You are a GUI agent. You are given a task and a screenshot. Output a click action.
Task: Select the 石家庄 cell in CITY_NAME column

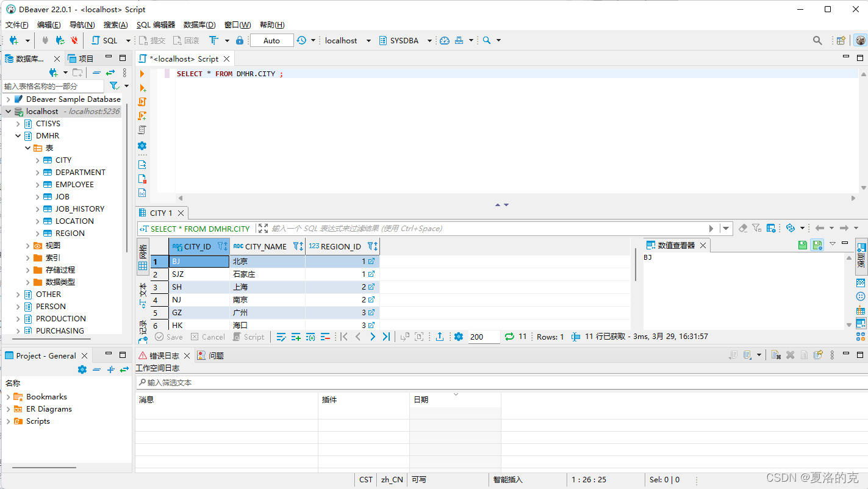click(267, 274)
